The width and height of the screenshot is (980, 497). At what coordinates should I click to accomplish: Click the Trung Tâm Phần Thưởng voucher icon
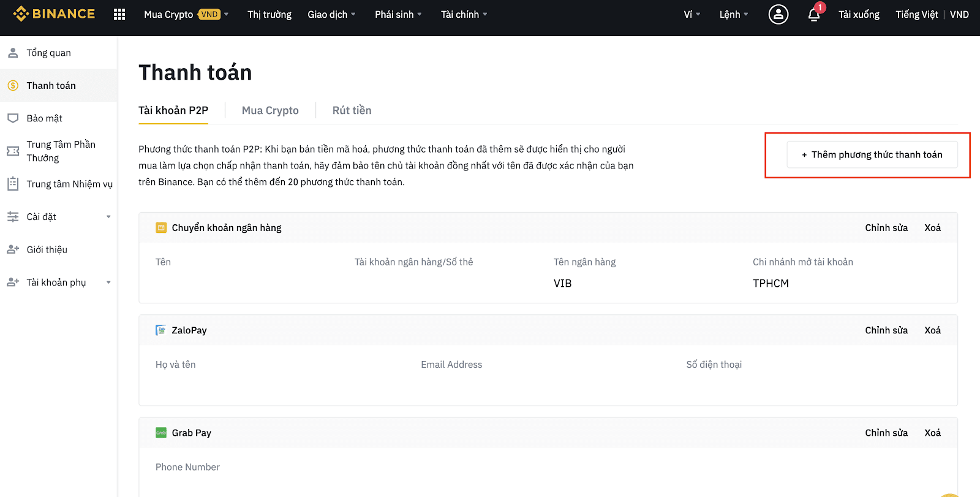(13, 151)
